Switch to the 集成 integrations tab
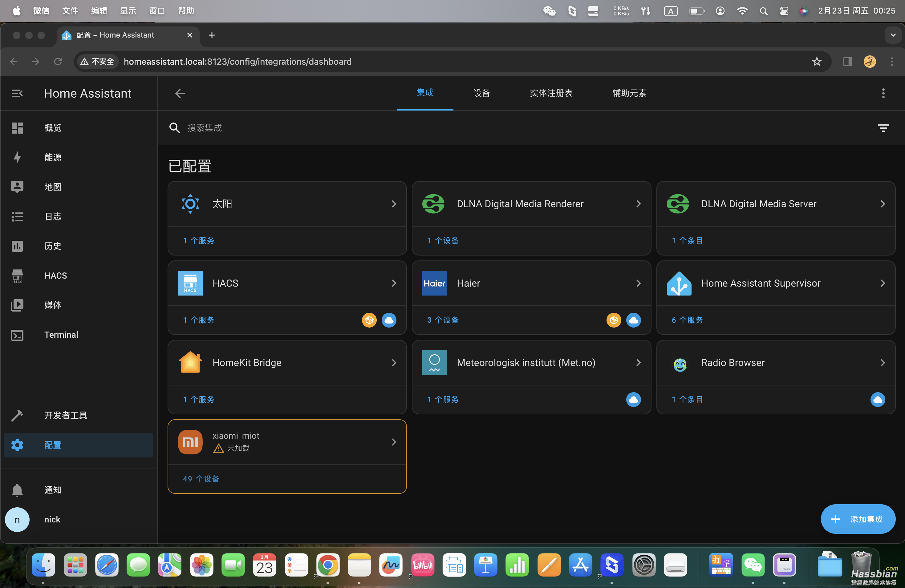905x588 pixels. pyautogui.click(x=425, y=93)
